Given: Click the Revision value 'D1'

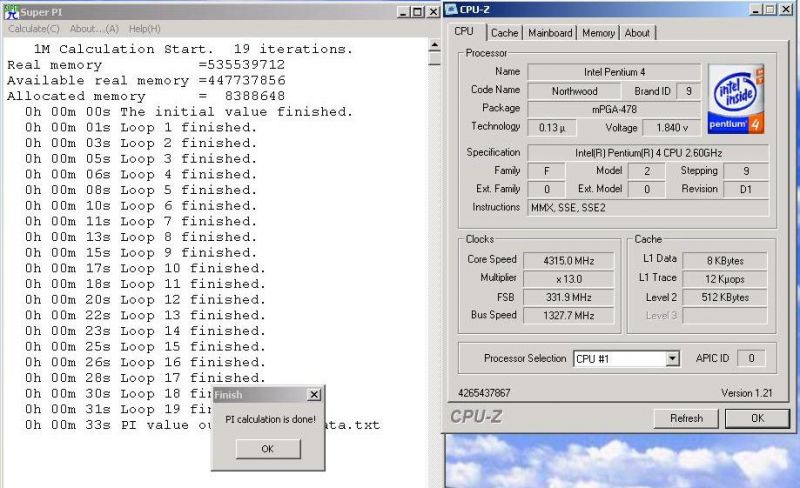Looking at the screenshot, I should [745, 189].
